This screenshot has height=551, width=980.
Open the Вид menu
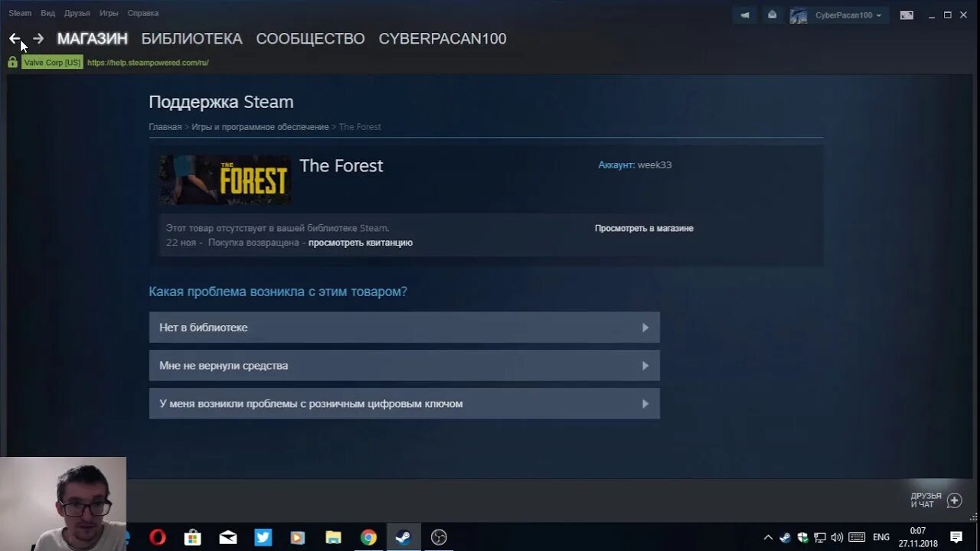[x=47, y=13]
